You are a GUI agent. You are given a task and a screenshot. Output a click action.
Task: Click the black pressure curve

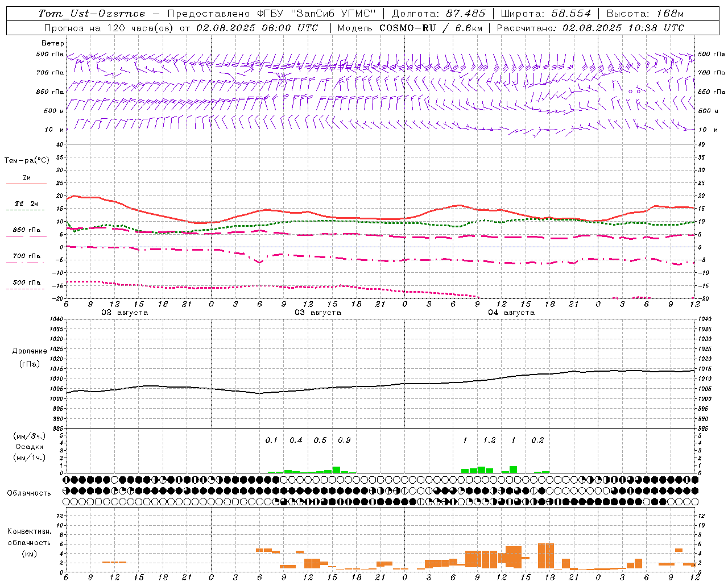click(x=380, y=386)
